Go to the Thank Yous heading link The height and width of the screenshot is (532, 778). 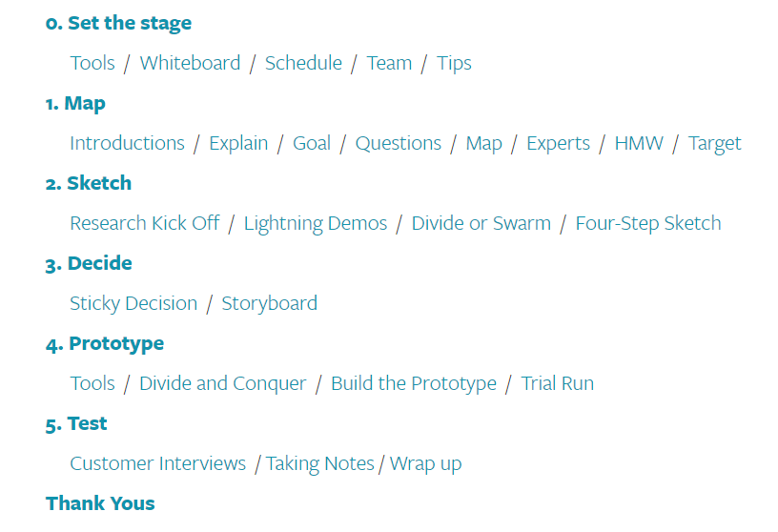click(x=100, y=503)
